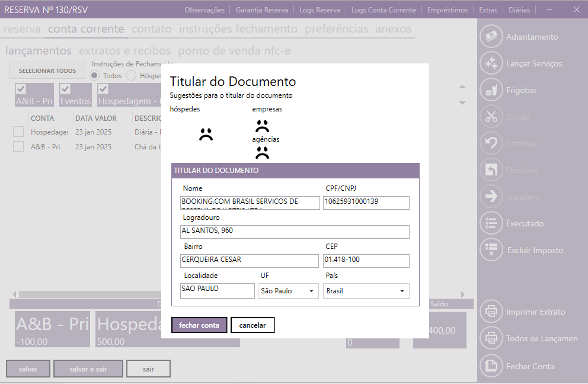Choose the Excluir Imposto icon
The image size is (588, 384).
point(491,250)
